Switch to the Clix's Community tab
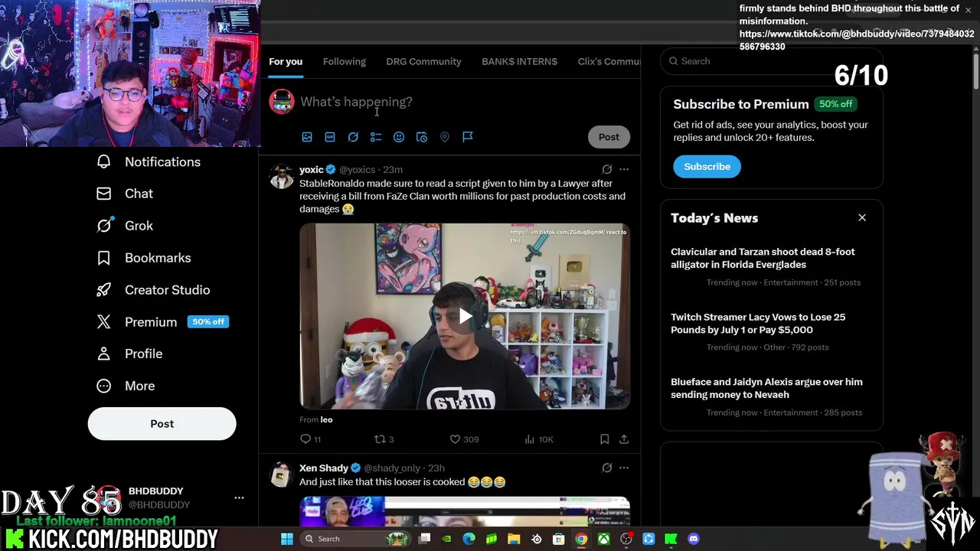This screenshot has width=980, height=551. click(x=609, y=61)
